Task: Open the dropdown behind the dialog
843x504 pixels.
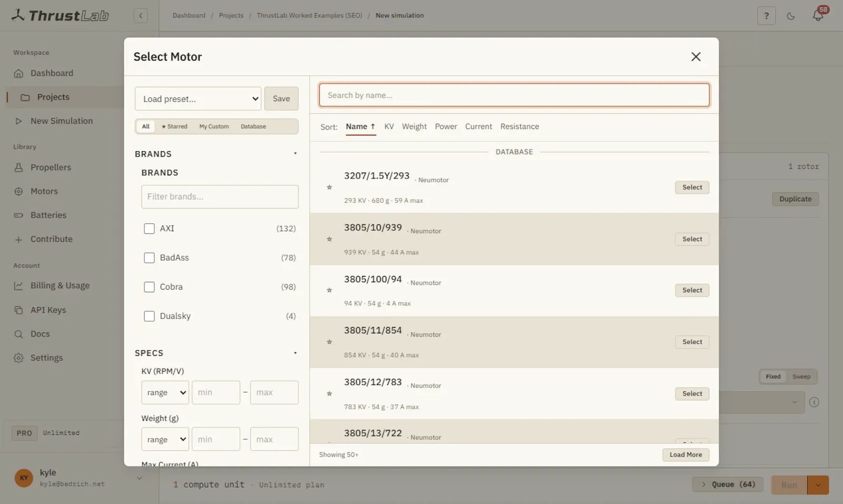Action: pos(761,402)
